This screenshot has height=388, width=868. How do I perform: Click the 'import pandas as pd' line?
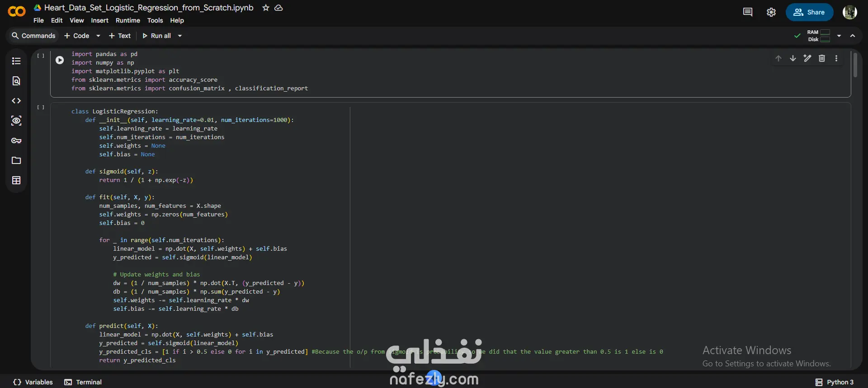coord(104,54)
